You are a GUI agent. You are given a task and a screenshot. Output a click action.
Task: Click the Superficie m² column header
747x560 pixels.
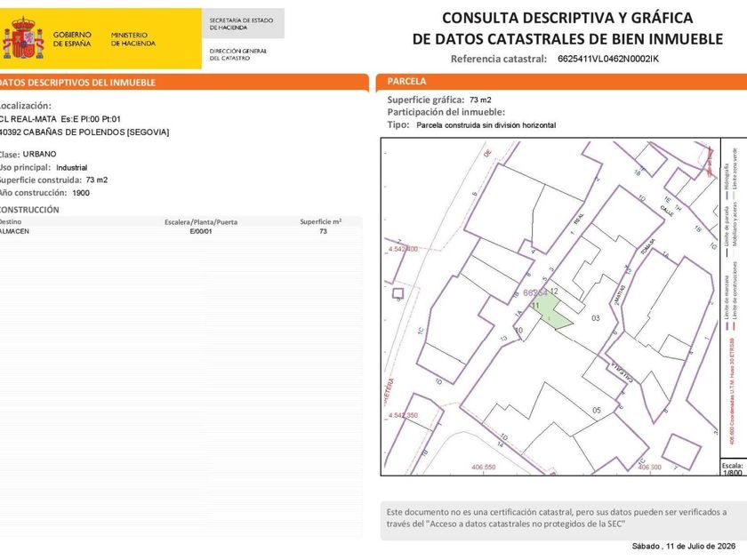(321, 221)
